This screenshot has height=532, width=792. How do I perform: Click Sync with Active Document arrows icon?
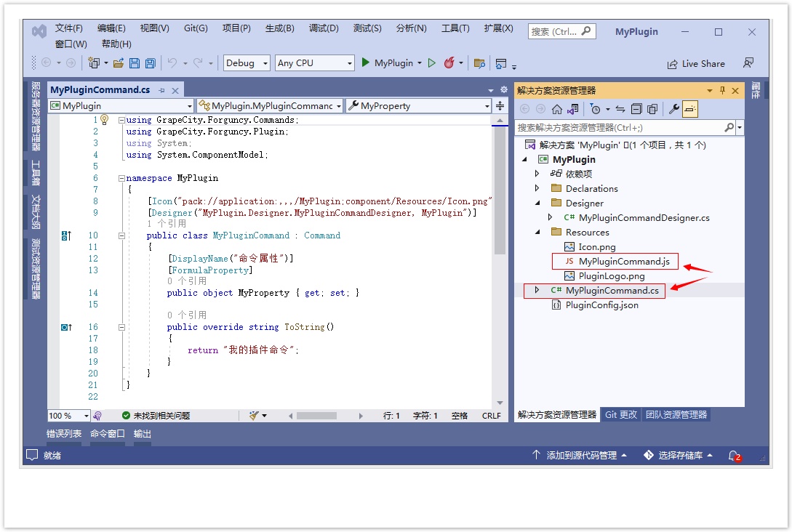click(620, 109)
